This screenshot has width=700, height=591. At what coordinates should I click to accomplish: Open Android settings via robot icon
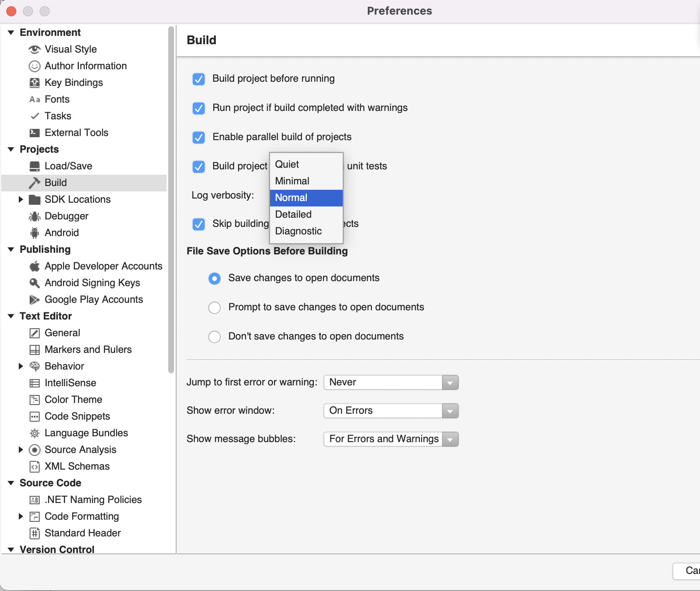(34, 233)
